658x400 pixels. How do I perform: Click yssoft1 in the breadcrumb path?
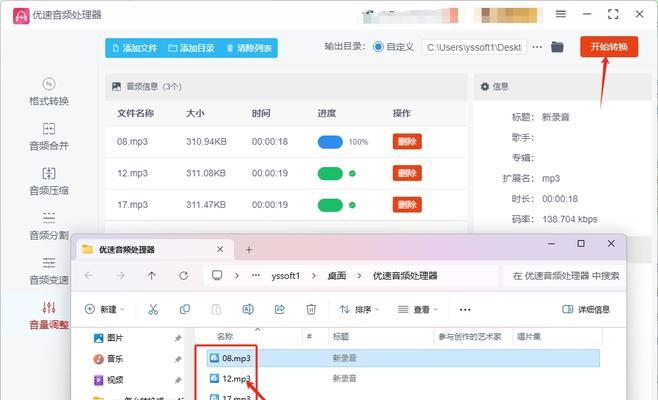pos(286,276)
